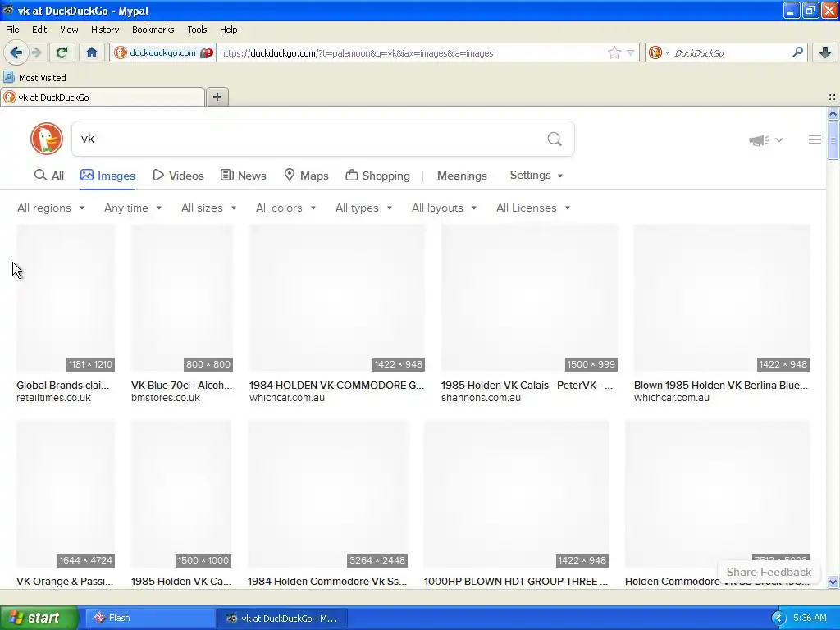This screenshot has height=630, width=840.
Task: Expand the All colors filter
Action: click(285, 208)
